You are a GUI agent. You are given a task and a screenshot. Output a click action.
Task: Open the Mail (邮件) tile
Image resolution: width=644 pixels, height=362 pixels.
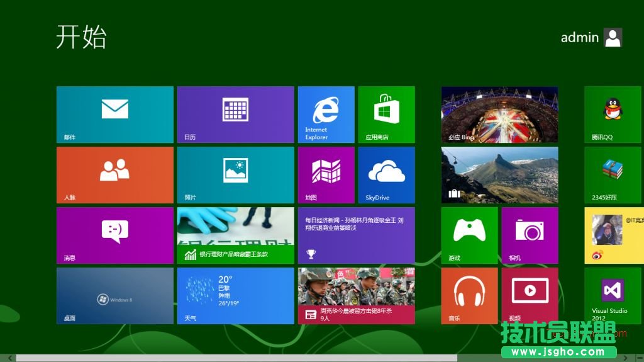(114, 115)
